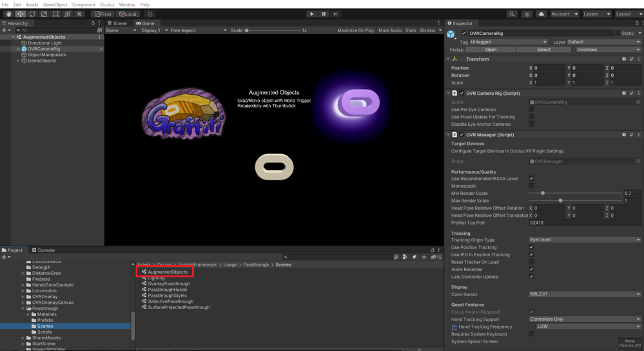The image size is (644, 351).
Task: Click Project favorites star icon
Action: [x=424, y=257]
